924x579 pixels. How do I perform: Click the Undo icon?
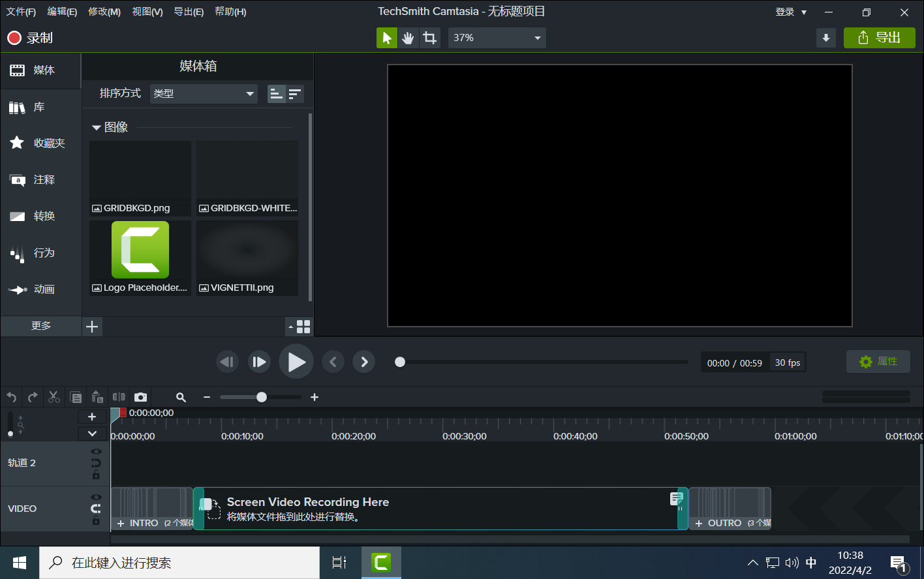pos(12,397)
